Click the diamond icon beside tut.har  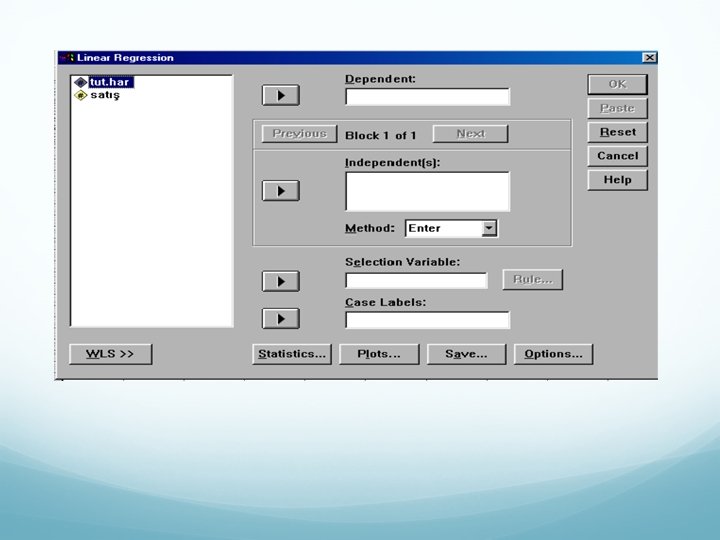coord(81,83)
